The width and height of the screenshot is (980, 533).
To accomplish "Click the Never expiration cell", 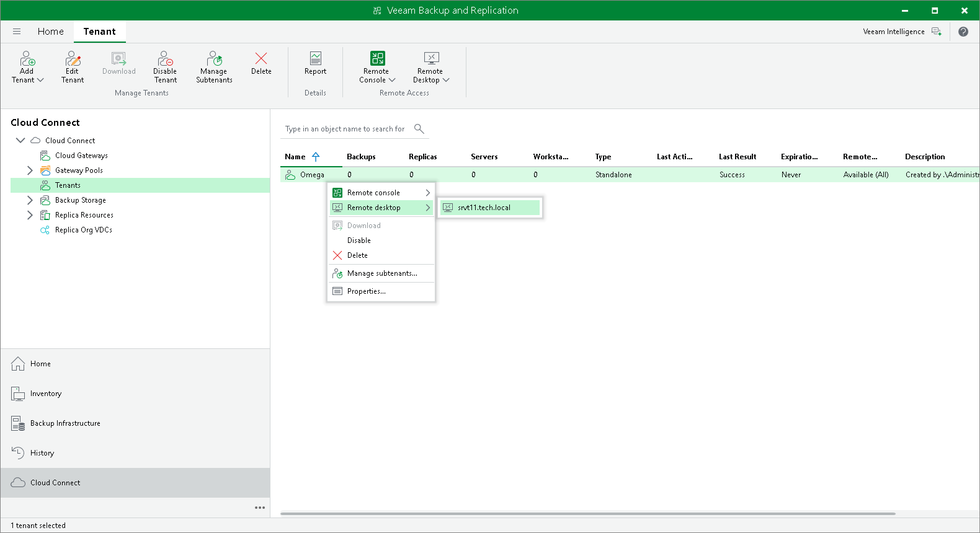I will pos(791,175).
